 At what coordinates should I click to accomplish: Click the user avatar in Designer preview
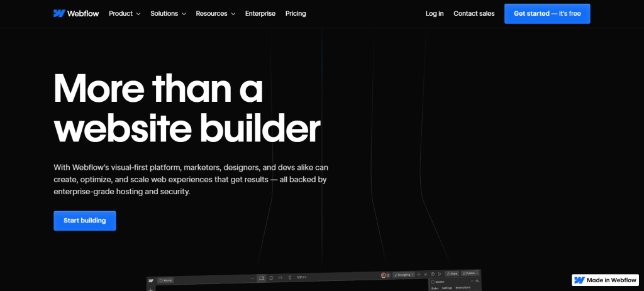[x=384, y=275]
